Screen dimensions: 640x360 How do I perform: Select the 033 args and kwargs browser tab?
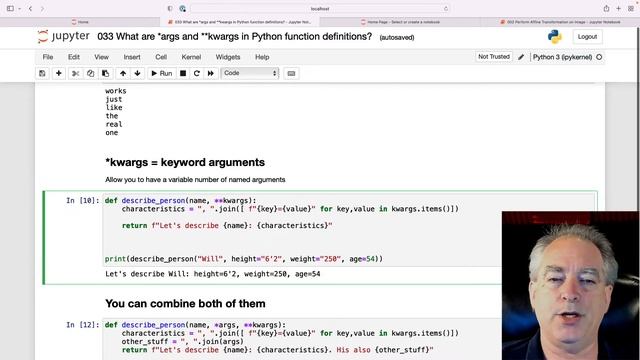pyautogui.click(x=240, y=22)
